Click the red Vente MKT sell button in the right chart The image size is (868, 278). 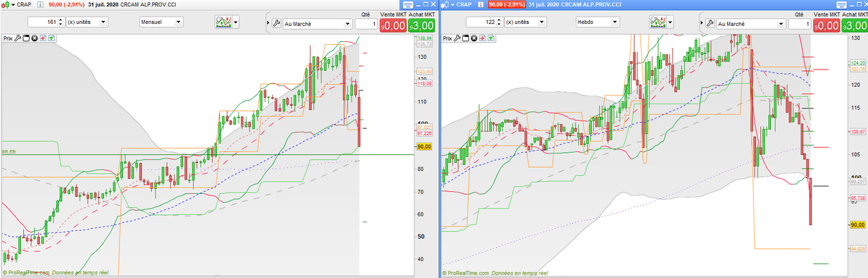point(827,25)
